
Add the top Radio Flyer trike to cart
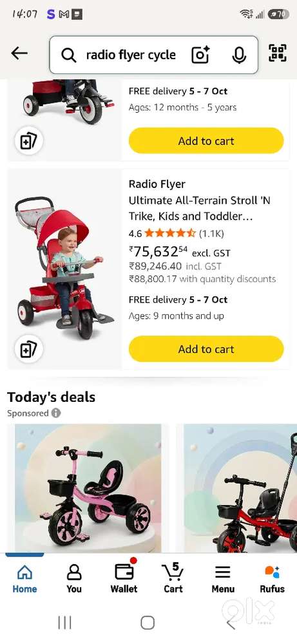click(206, 141)
